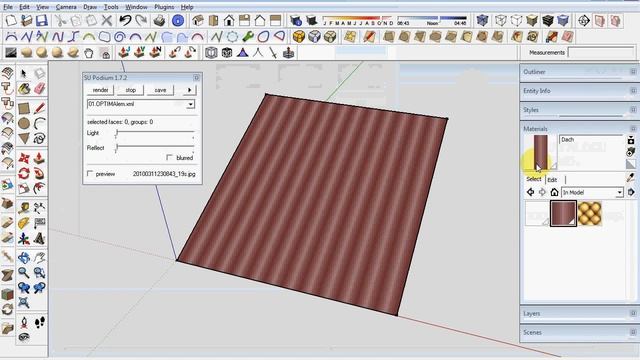Select the Rotate tool
Image resolution: width=640 pixels, height=360 pixels.
click(x=24, y=173)
